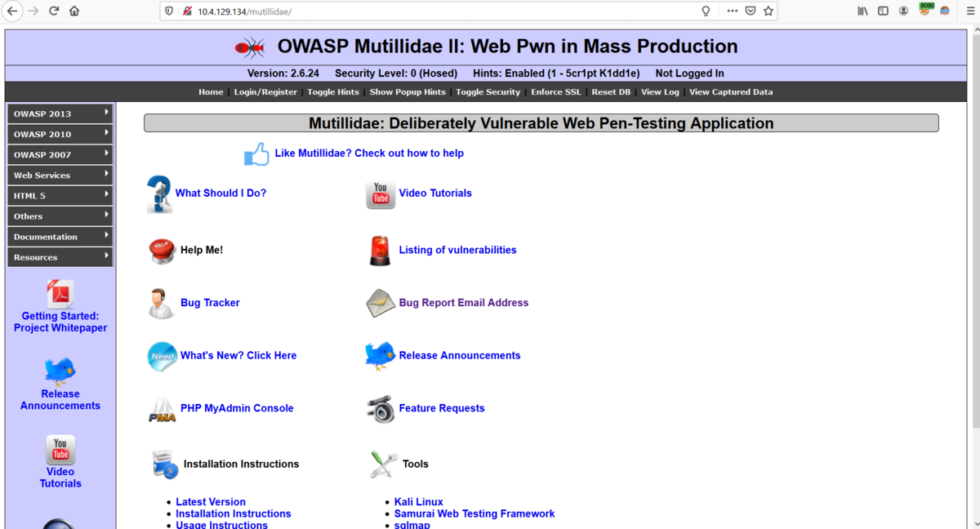Expand the OWASP 2013 menu
This screenshot has width=980, height=529.
click(x=60, y=113)
